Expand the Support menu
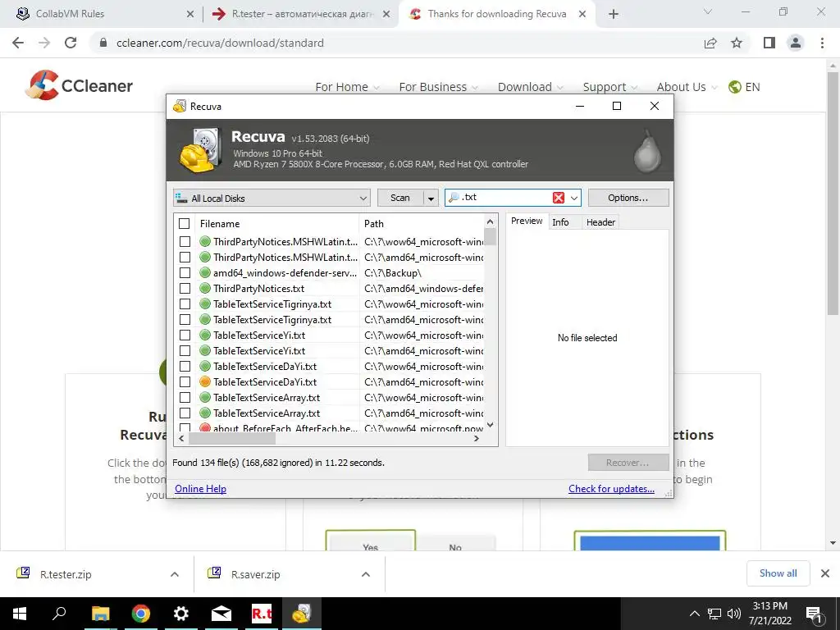Screen dimensions: 840x630 point(610,87)
